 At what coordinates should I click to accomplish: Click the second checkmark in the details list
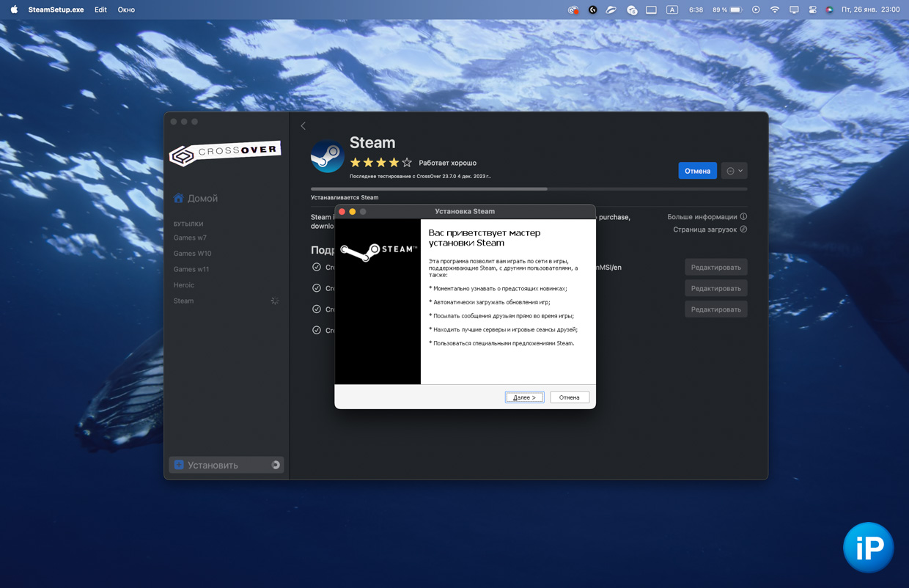(317, 288)
